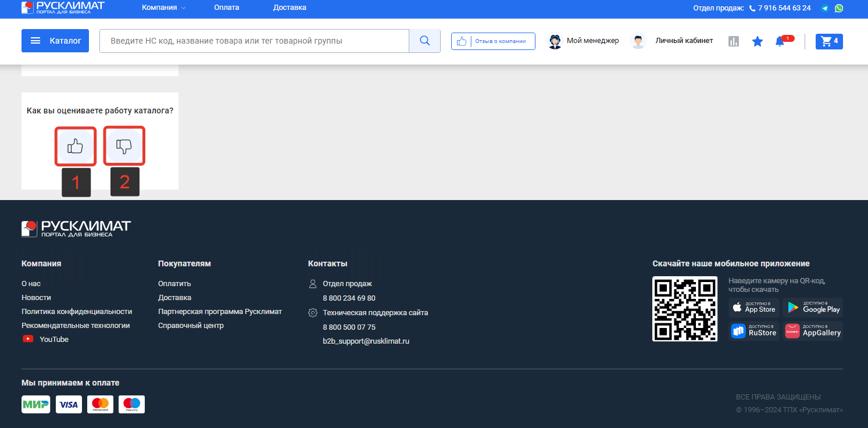
Task: Click the Maestro payment logo
Action: [131, 404]
